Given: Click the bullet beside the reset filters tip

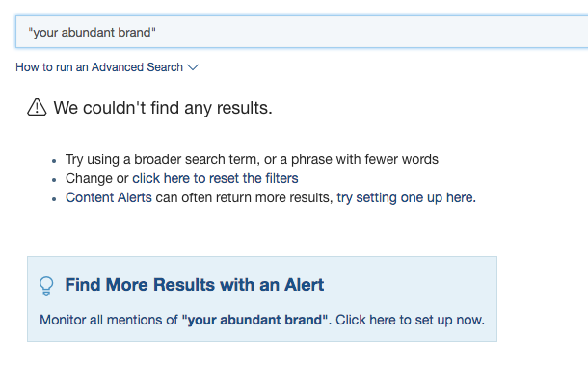Looking at the screenshot, I should [x=54, y=179].
